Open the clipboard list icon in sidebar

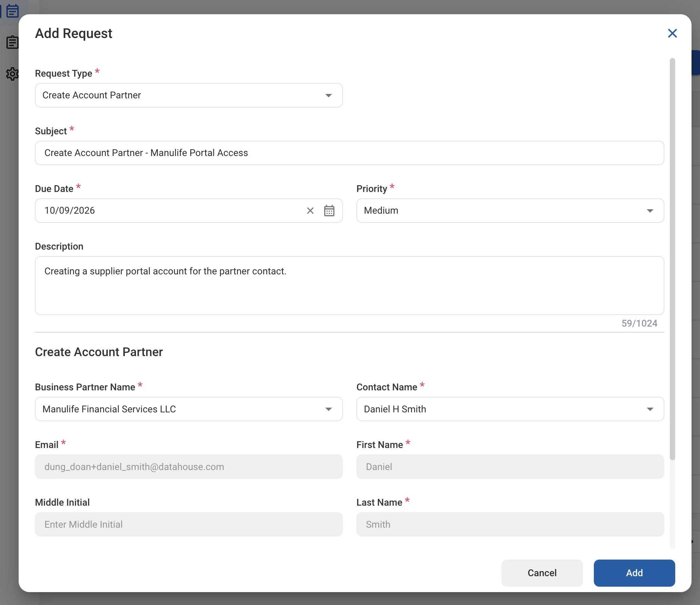click(12, 42)
